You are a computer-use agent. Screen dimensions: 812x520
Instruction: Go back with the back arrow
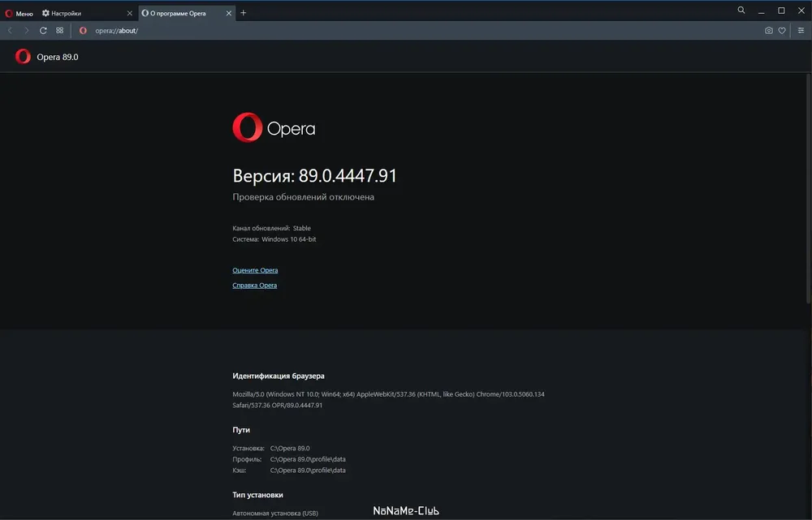click(10, 31)
